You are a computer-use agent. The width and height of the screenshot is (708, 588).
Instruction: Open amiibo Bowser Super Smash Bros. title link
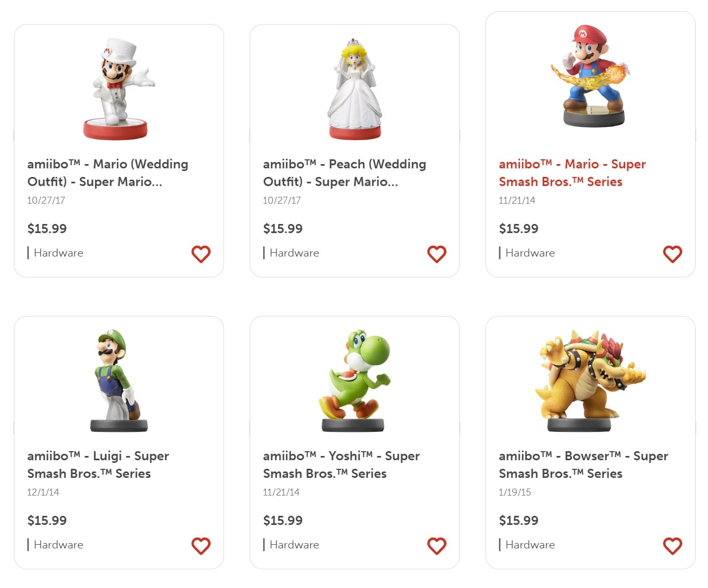coord(583,465)
